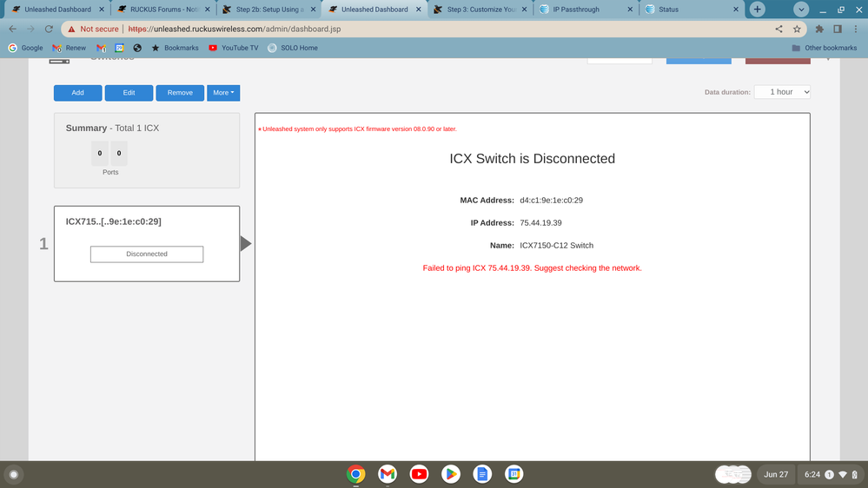Open a new browser tab

pyautogui.click(x=758, y=10)
